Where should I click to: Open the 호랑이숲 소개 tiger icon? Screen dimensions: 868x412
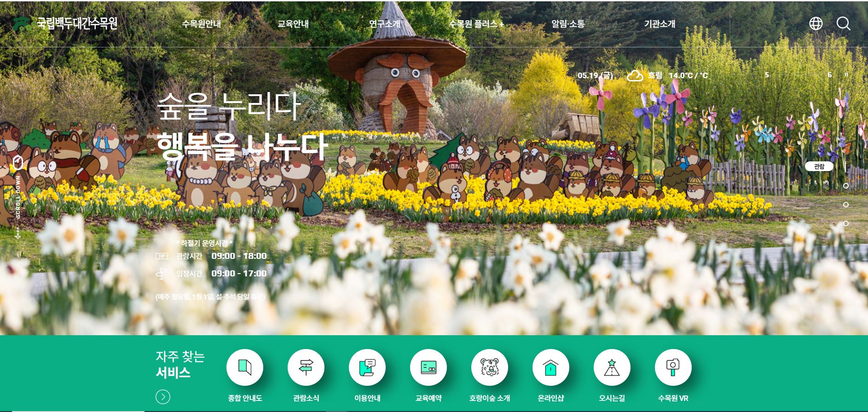pyautogui.click(x=489, y=367)
